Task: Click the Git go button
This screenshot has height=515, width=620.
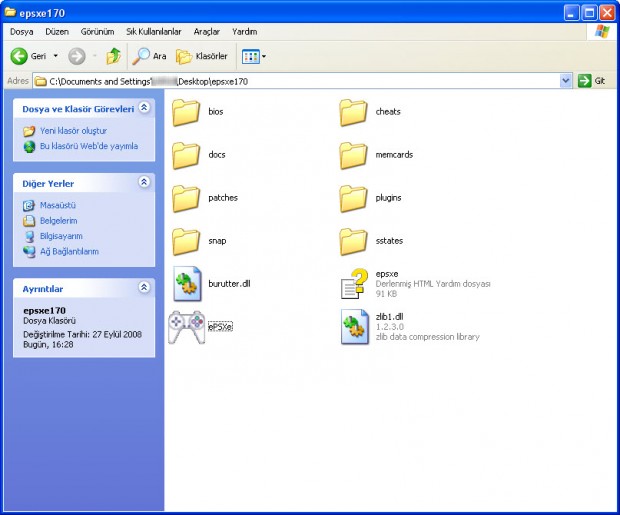Action: pos(592,81)
